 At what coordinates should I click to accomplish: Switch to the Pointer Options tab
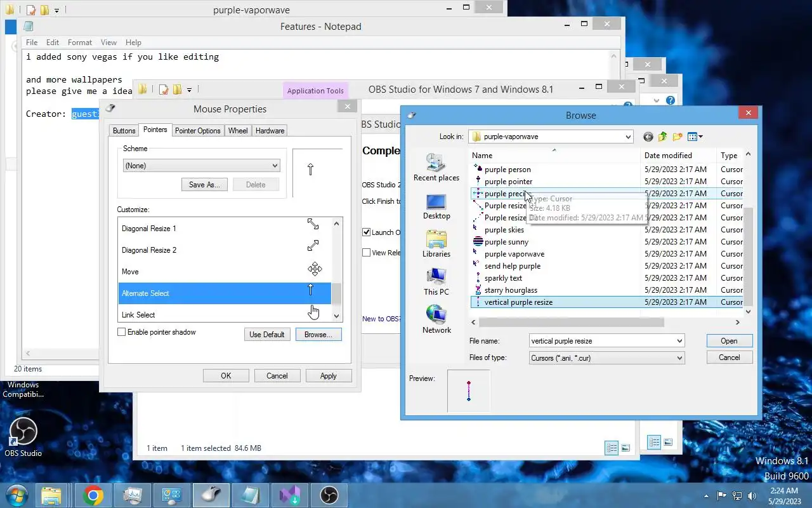click(198, 131)
